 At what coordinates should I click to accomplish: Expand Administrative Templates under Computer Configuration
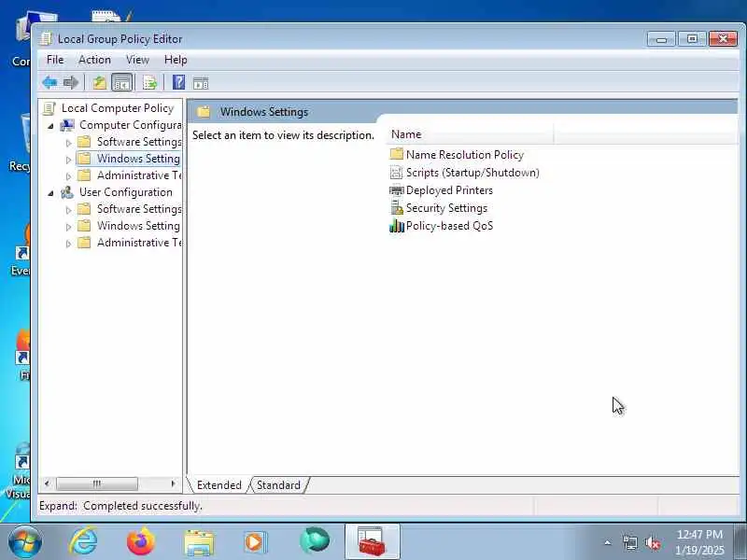[x=68, y=176]
